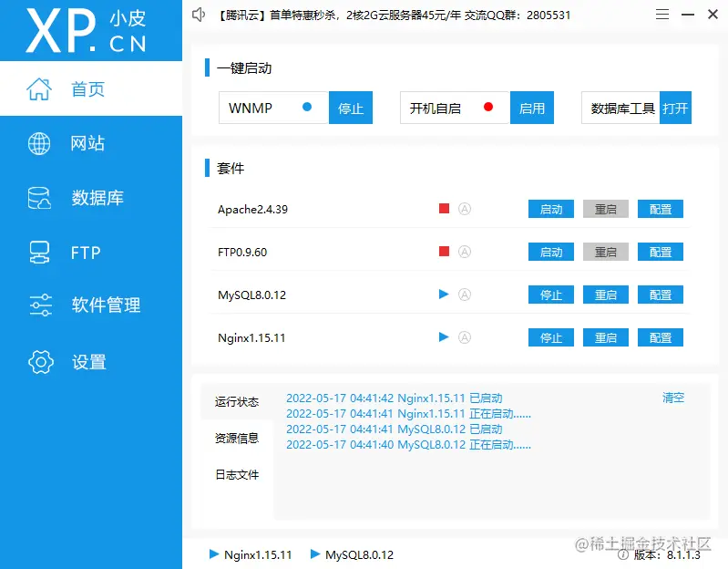Stop MySQL8.0.12 with 停止
The height and width of the screenshot is (569, 728).
point(551,295)
